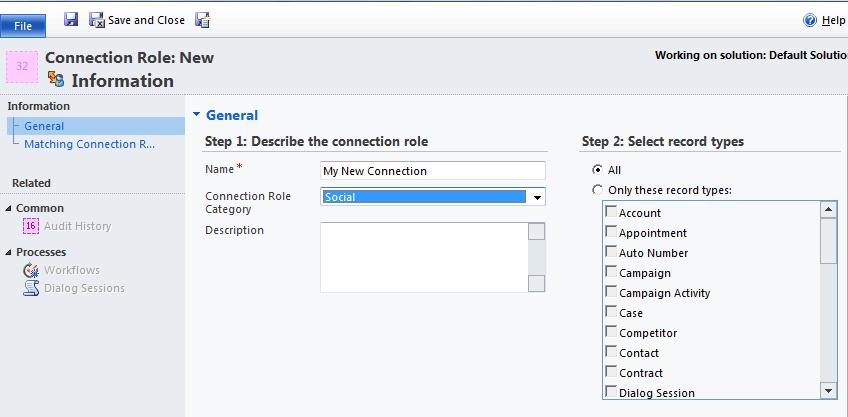This screenshot has height=417, width=848.
Task: Collapse the General section
Action: [x=197, y=115]
